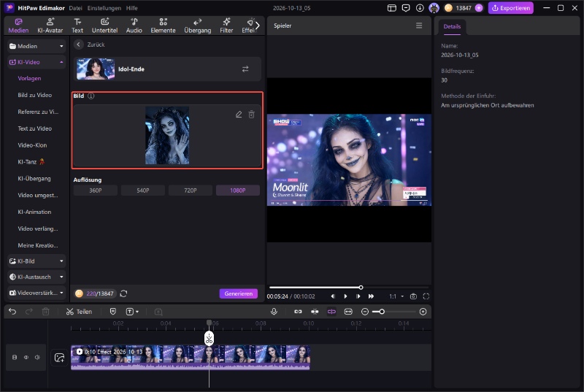Open the feedback message icon
The width and height of the screenshot is (584, 392).
(406, 8)
